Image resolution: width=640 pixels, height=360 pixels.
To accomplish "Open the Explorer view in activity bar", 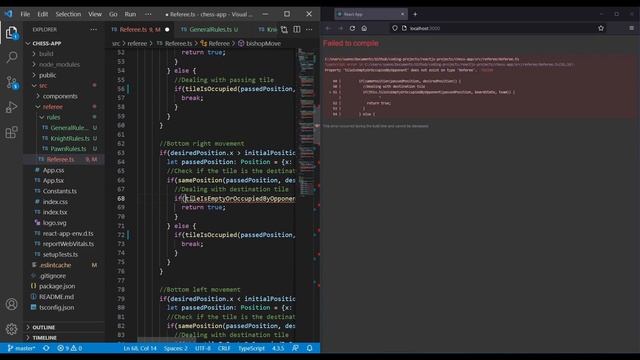I will 11,32.
